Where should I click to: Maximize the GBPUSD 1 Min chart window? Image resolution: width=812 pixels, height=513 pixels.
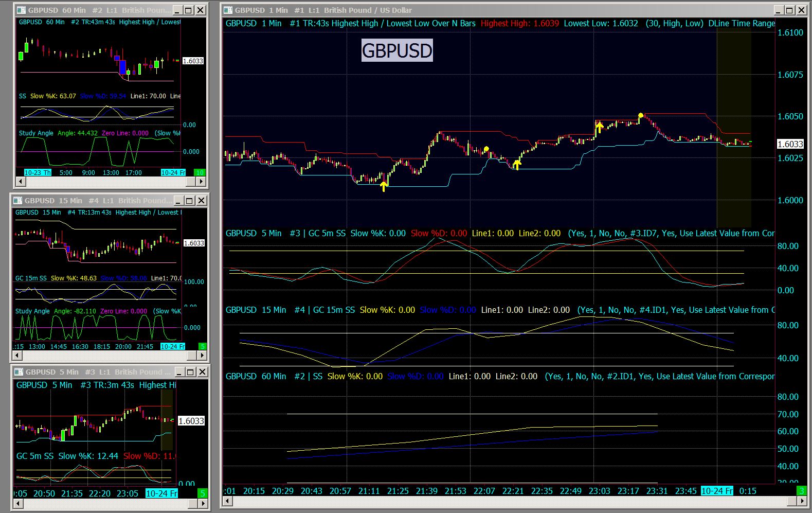click(x=791, y=10)
